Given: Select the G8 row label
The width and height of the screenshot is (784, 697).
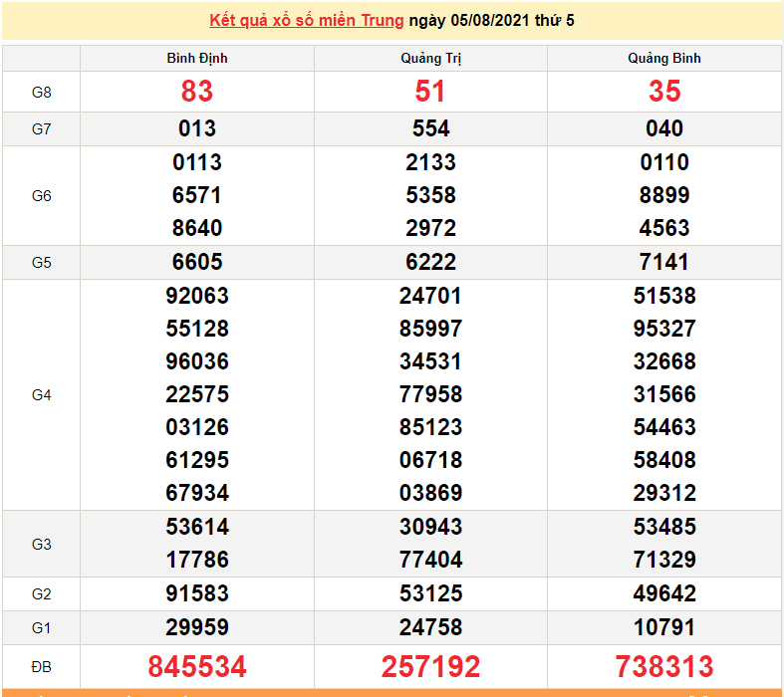Looking at the screenshot, I should point(41,93).
